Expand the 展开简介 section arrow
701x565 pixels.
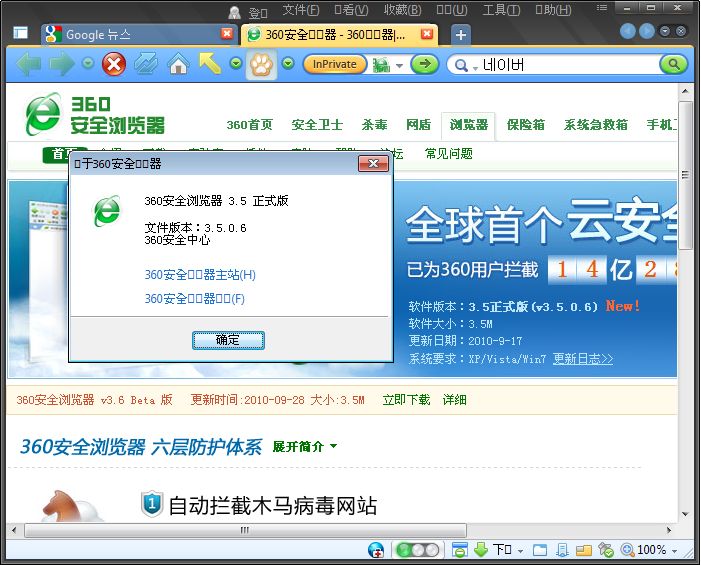coord(334,446)
